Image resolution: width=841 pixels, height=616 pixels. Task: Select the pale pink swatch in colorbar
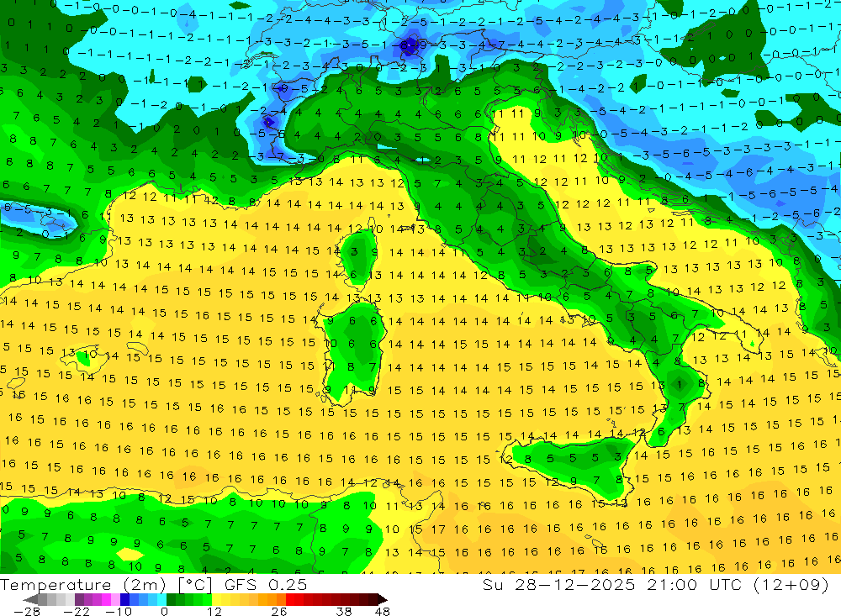pos(116,599)
